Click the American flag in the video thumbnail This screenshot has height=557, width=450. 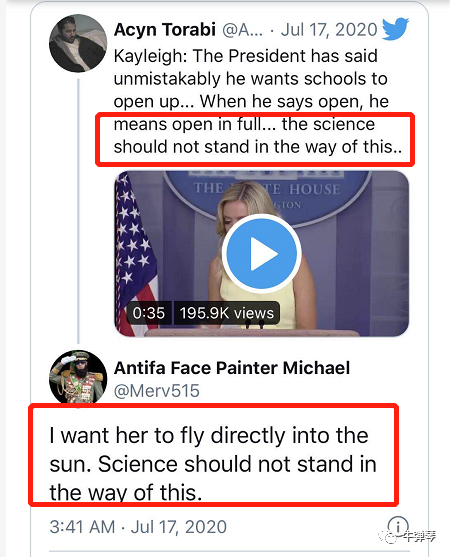pyautogui.click(x=136, y=254)
